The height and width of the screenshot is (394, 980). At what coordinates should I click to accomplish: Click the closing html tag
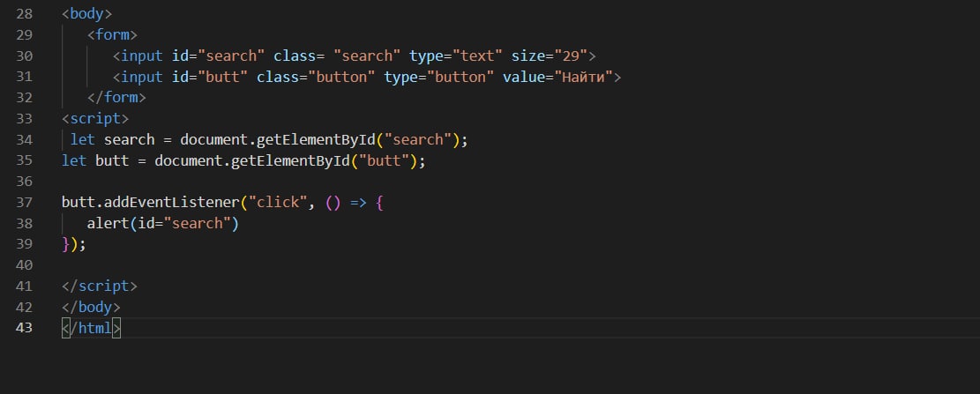[91, 328]
